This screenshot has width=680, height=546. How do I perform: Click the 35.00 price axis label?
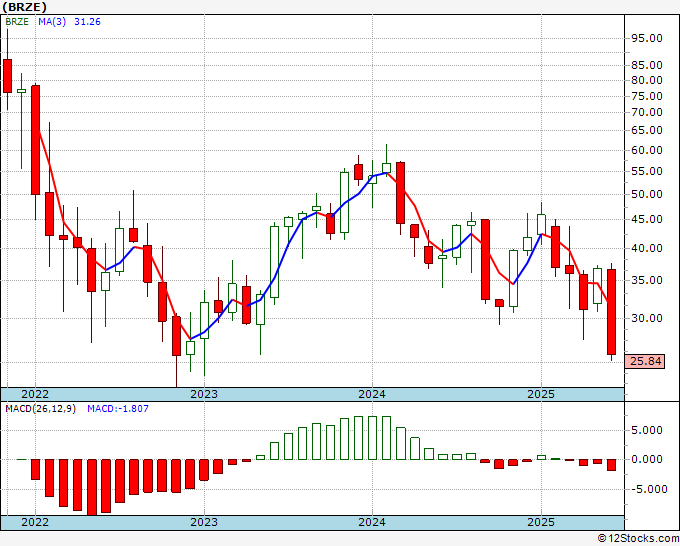coord(647,280)
